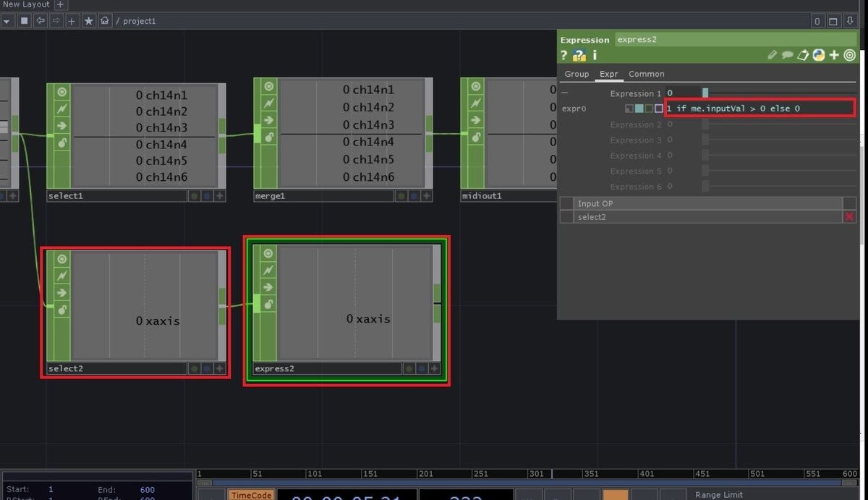Click End value 600 field

point(147,490)
